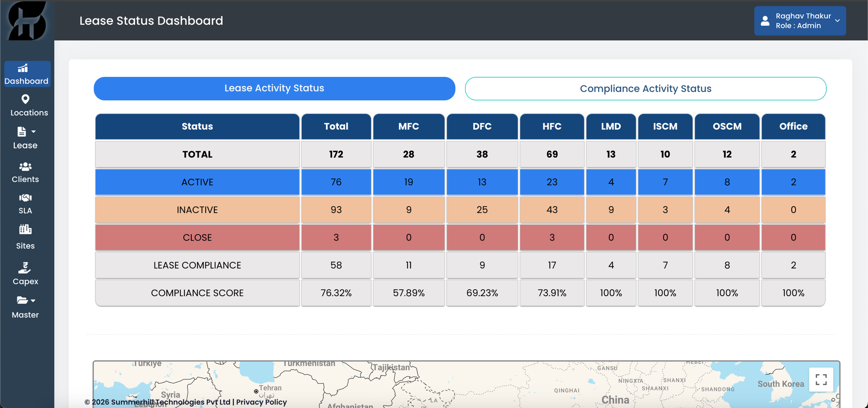Expand the Master folder menu

25,307
